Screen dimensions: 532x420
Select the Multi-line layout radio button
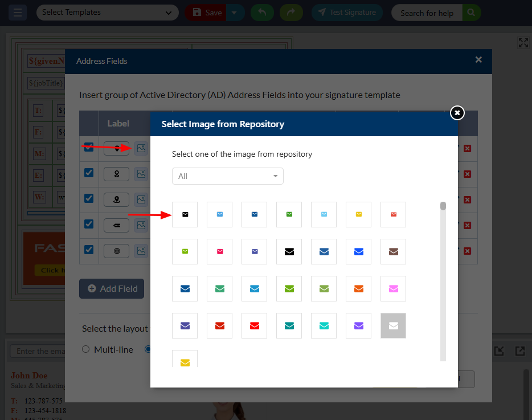point(86,349)
